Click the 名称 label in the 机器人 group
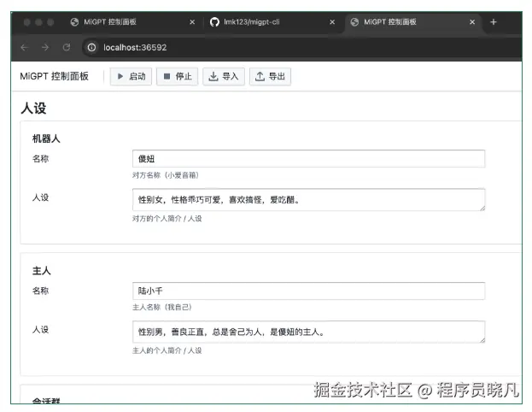The width and height of the screenshot is (532, 412). (x=40, y=159)
